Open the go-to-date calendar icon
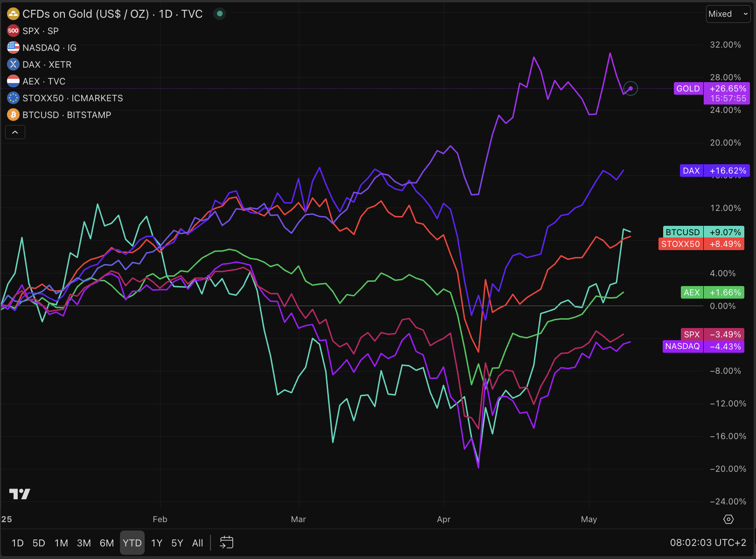Viewport: 756px width, 559px height. point(226,543)
